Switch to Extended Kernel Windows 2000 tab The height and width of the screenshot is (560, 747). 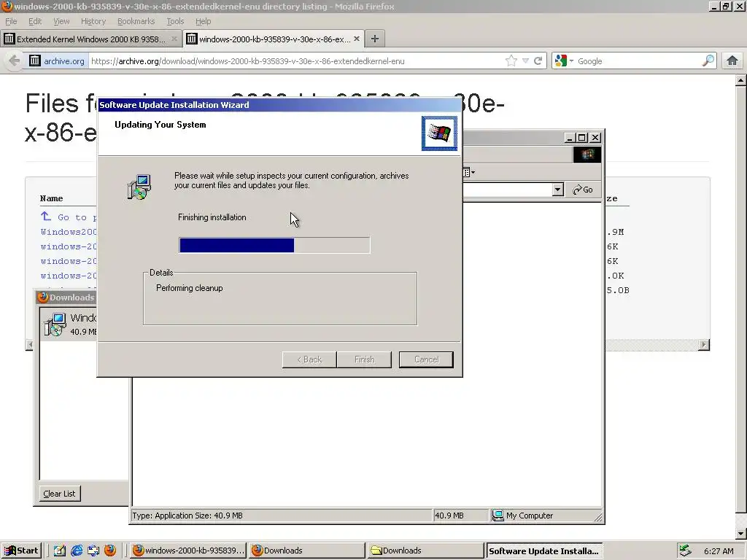point(91,39)
